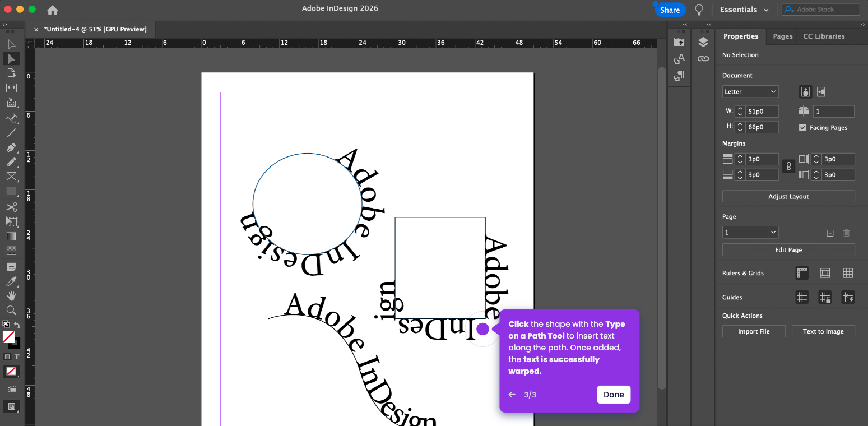Select the Type on a Path tool
Screen dimensions: 868x426
click(11, 118)
